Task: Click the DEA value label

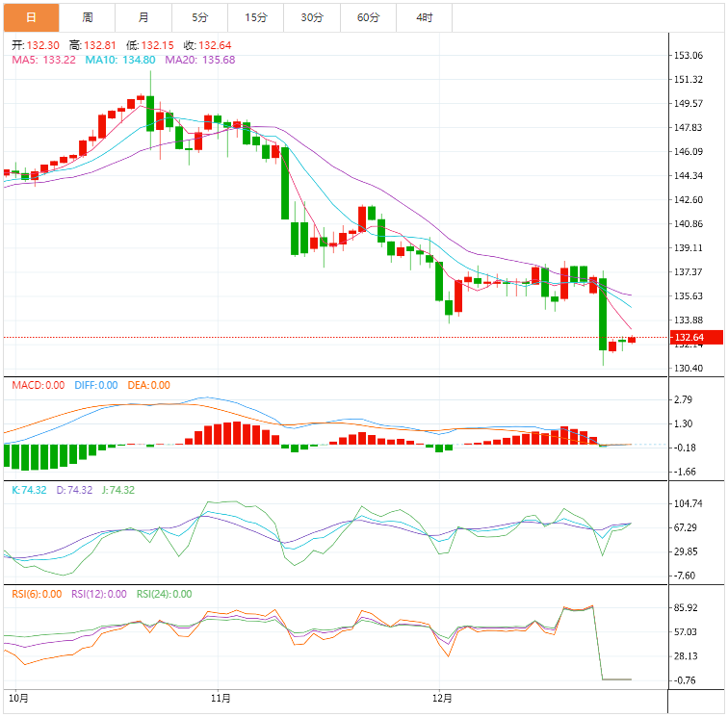Action: click(148, 385)
